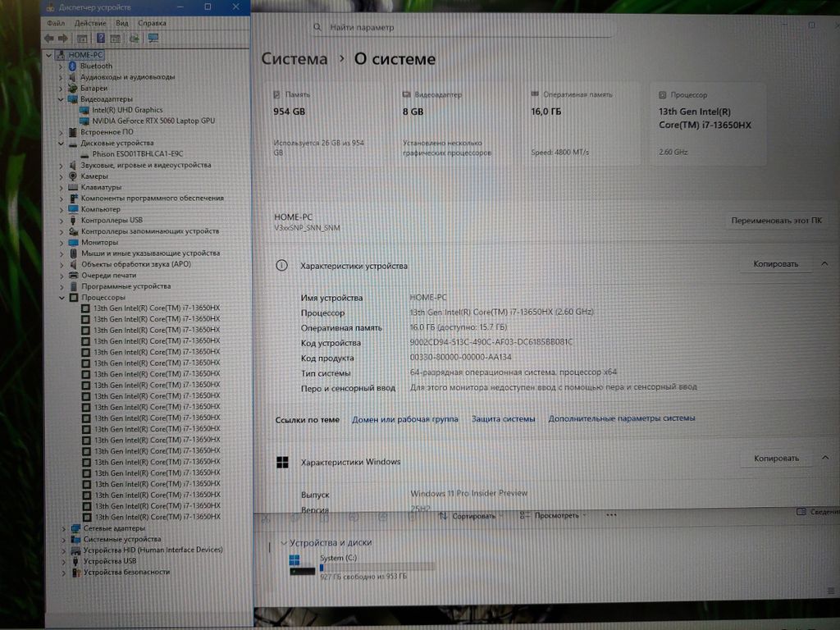The height and width of the screenshot is (630, 840).
Task: Select Intel(R) UHD Graphics adapter
Action: click(127, 110)
